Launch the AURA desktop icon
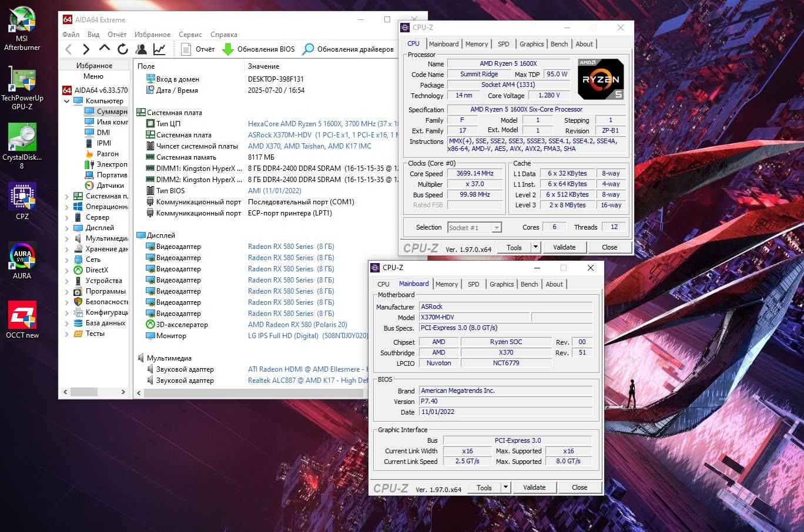The image size is (804, 532). click(x=22, y=261)
